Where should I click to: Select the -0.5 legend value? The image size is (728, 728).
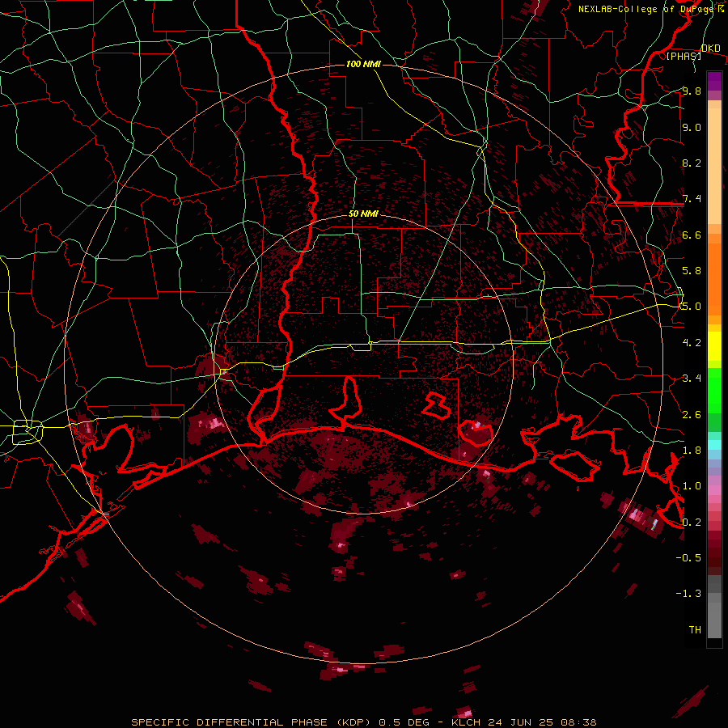point(688,557)
